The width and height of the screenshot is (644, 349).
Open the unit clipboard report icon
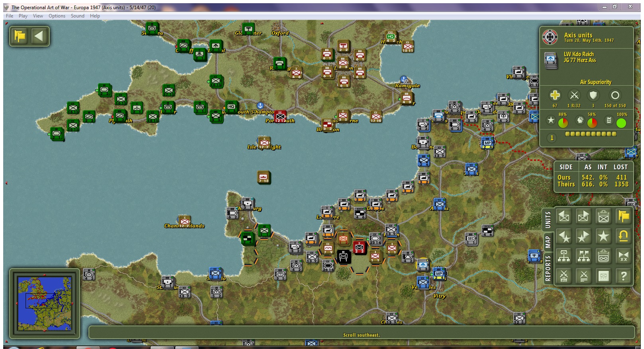point(603,216)
